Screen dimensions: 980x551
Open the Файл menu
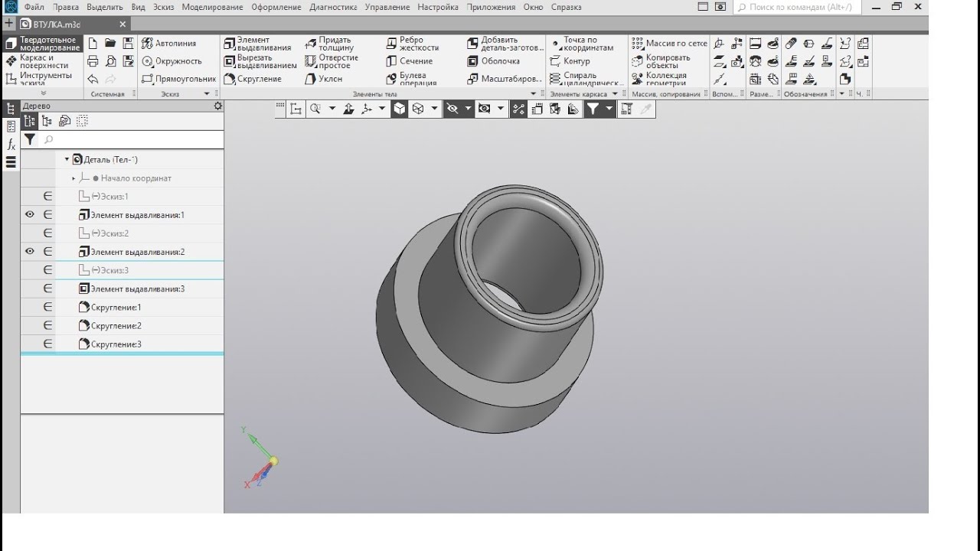tap(34, 7)
